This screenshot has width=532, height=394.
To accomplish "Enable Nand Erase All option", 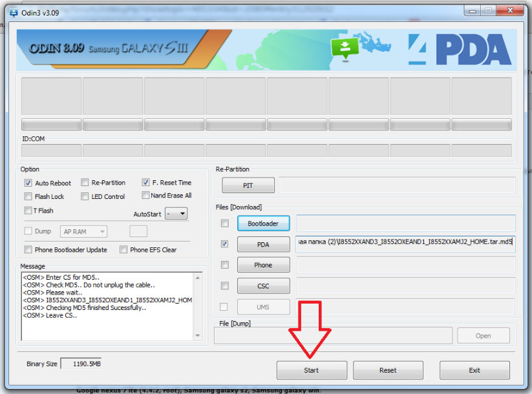I will pyautogui.click(x=145, y=195).
